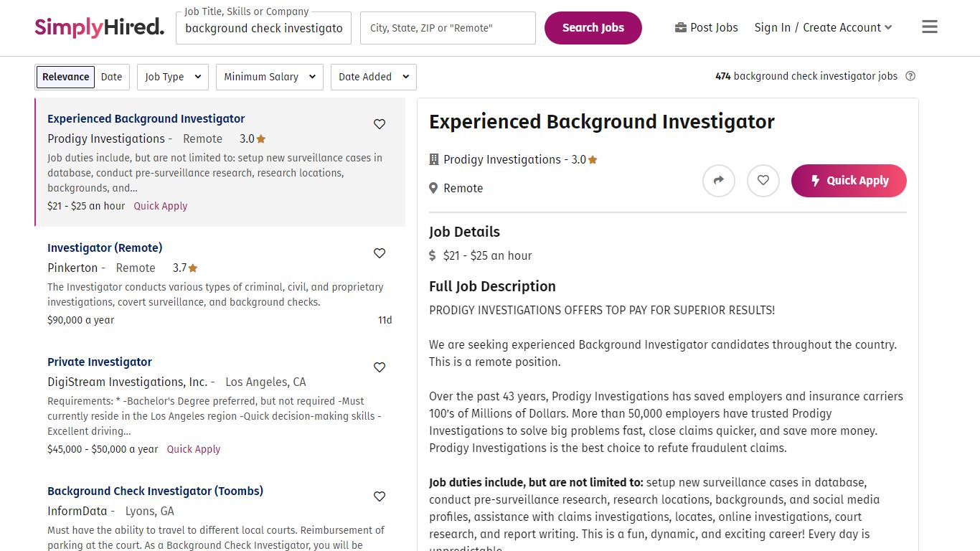
Task: Click Prodigy Investigations company name in details
Action: pos(502,159)
